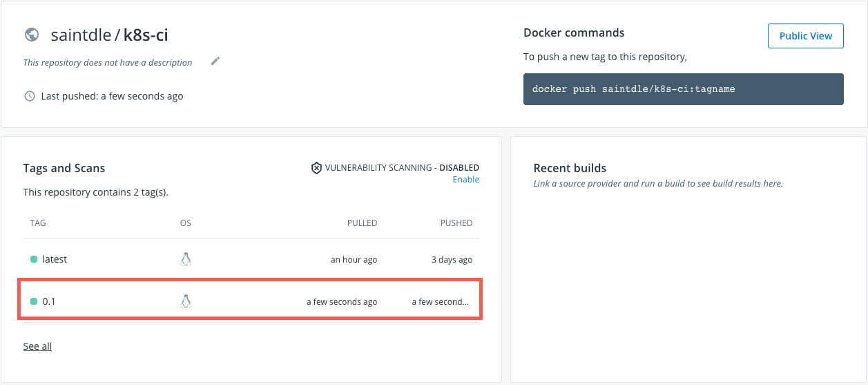Image resolution: width=868 pixels, height=385 pixels.
Task: Click the docker push command box
Action: [x=683, y=89]
